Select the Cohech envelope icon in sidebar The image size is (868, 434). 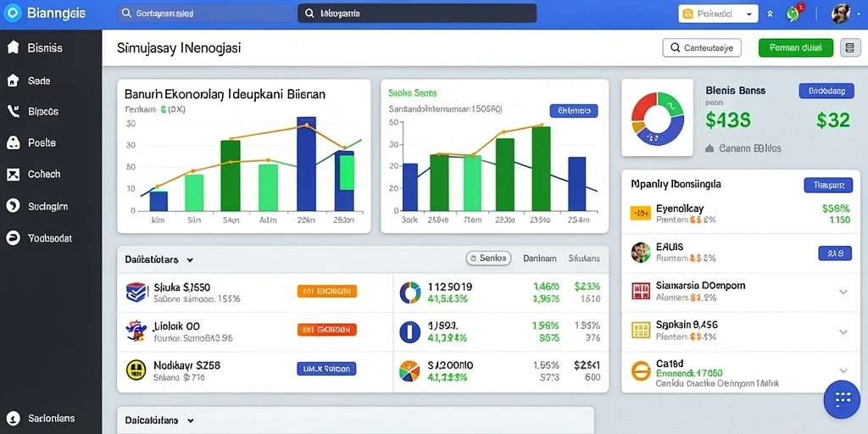[13, 175]
